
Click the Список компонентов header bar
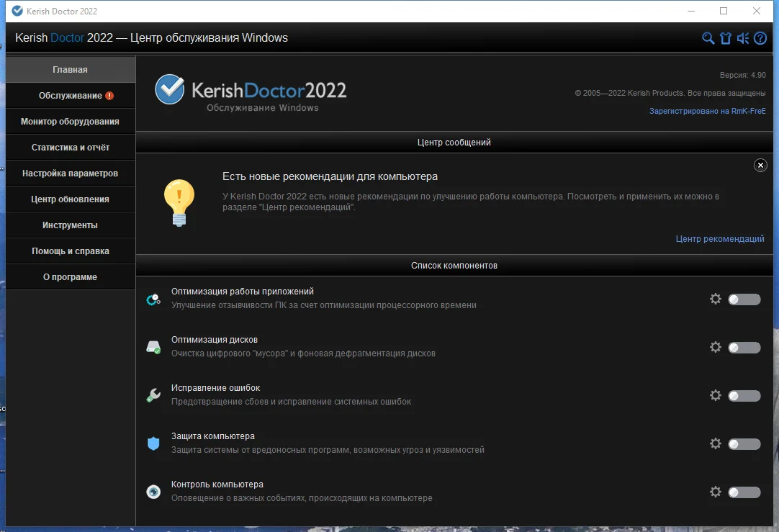[x=454, y=265]
